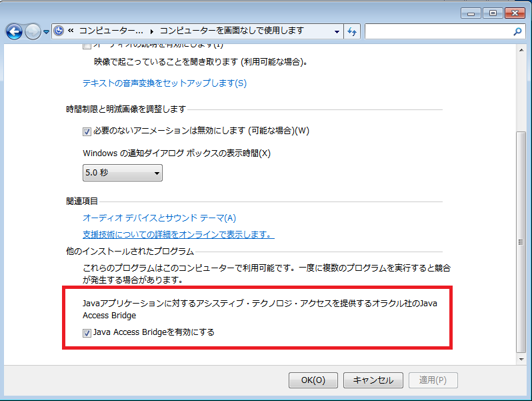Click the vertical scrollbar down arrow

coord(521,360)
